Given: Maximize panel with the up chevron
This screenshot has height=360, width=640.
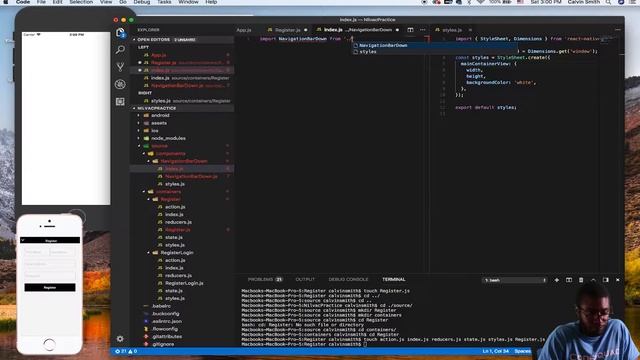Looking at the screenshot, I should click(593, 280).
